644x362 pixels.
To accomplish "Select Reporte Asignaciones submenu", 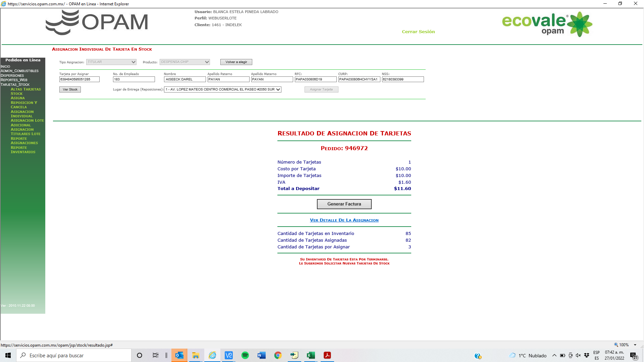I will (x=24, y=141).
